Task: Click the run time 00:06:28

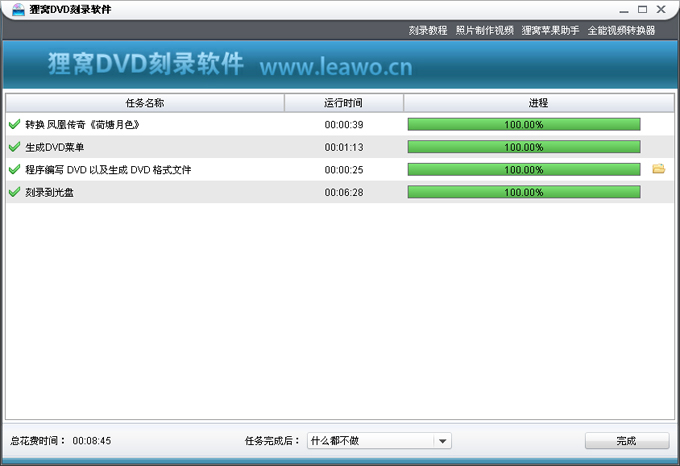Action: coord(344,192)
